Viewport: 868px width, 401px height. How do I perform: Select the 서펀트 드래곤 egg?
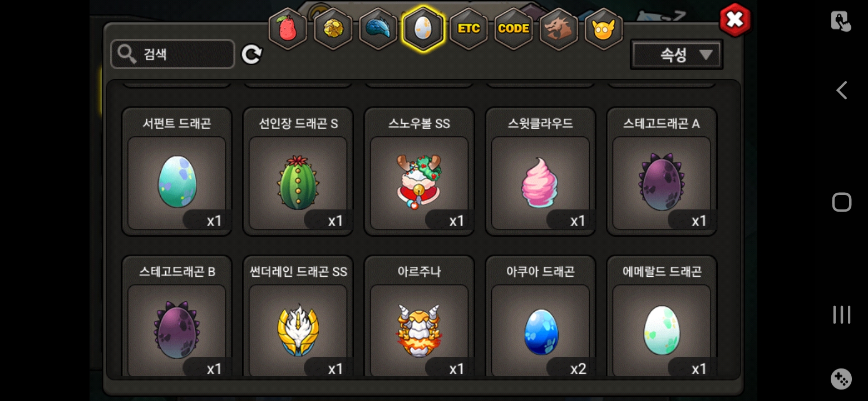(x=177, y=172)
